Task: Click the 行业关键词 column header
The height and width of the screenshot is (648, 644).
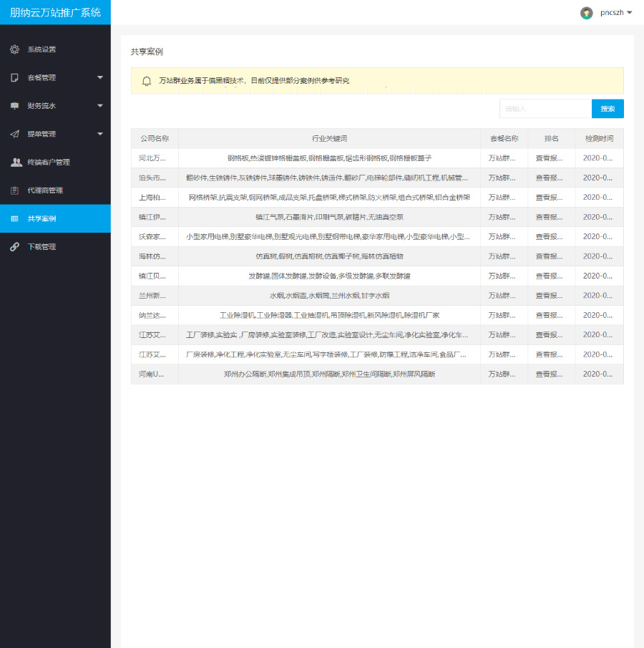Action: pyautogui.click(x=329, y=138)
